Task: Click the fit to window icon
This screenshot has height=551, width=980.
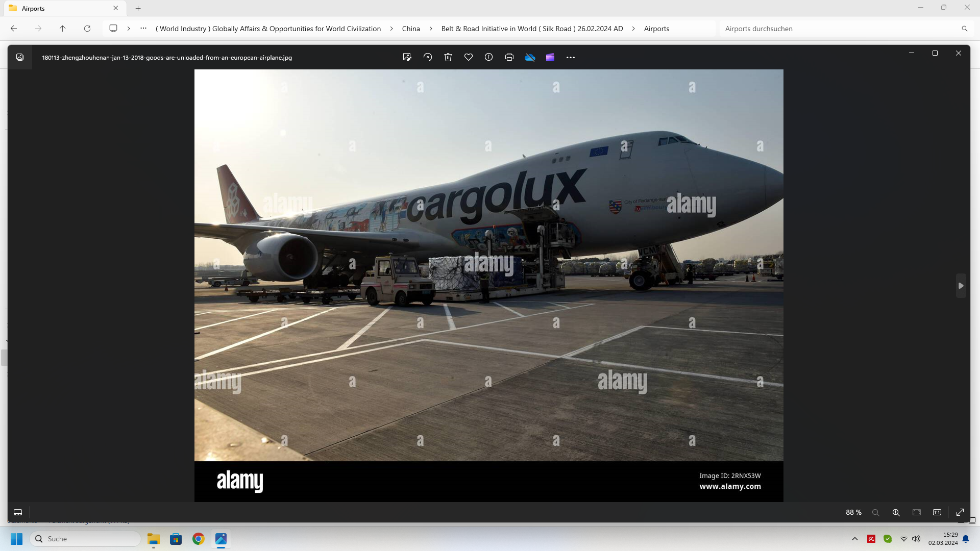Action: coord(917,512)
